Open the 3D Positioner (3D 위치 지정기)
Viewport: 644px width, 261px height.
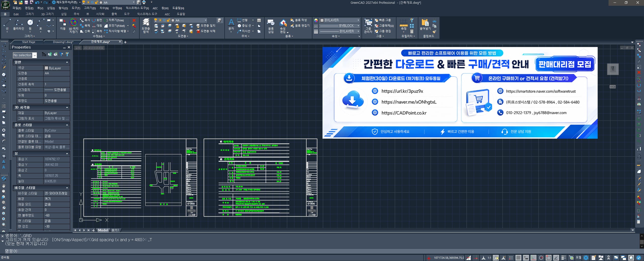tap(73, 26)
